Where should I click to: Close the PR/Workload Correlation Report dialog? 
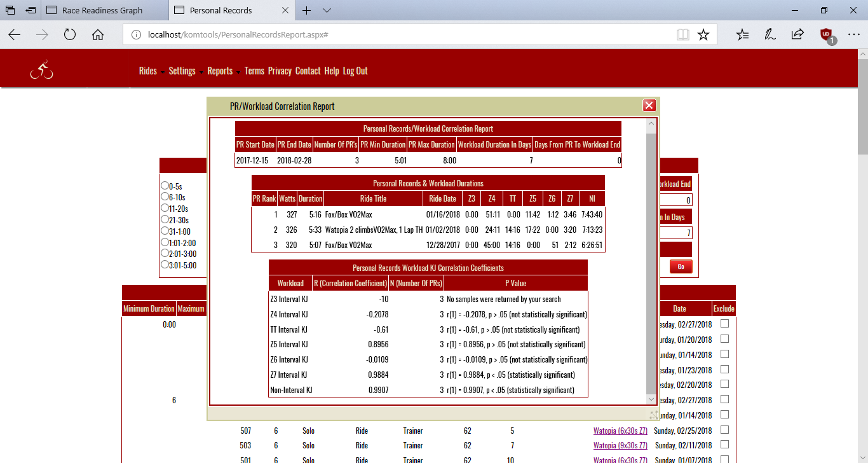[x=649, y=106]
